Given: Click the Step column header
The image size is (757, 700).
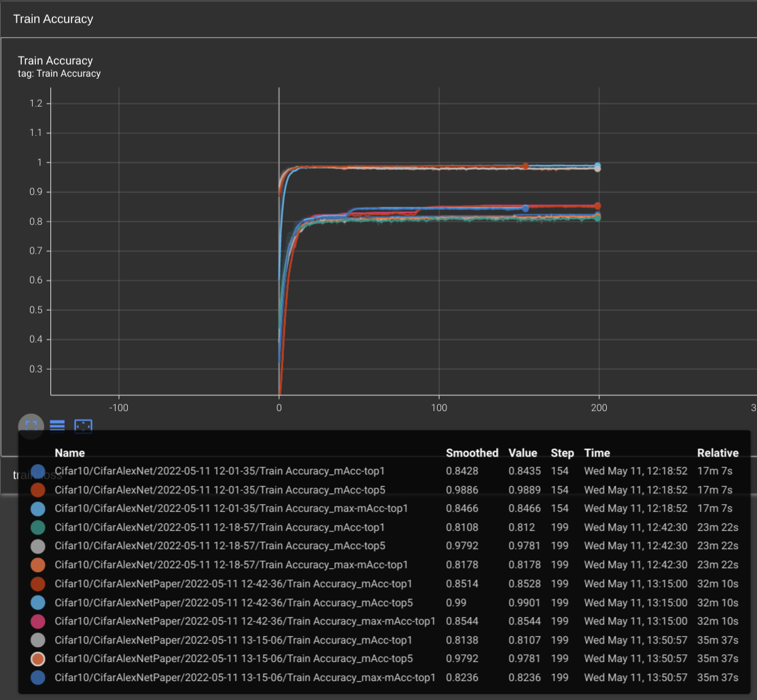Looking at the screenshot, I should point(562,453).
